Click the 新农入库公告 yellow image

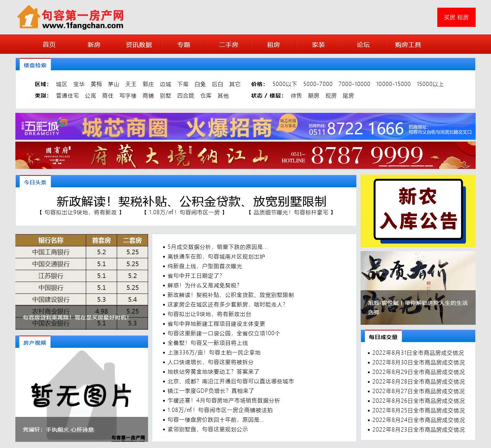[x=418, y=211]
